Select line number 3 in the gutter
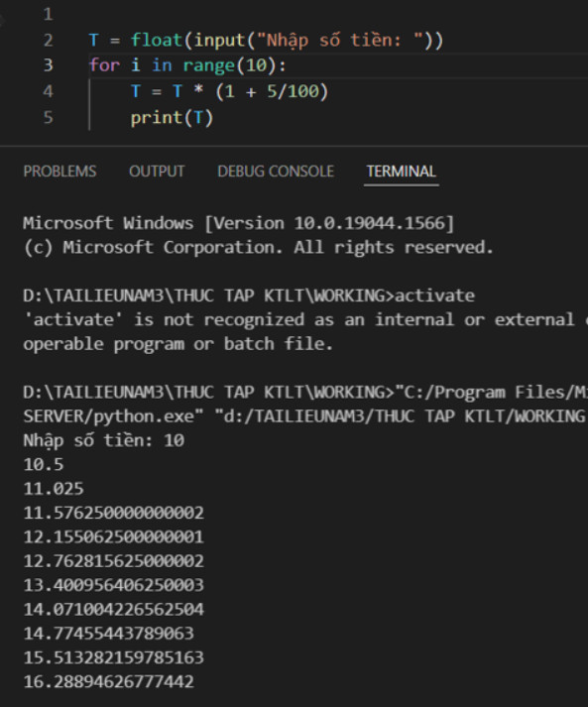 (49, 65)
